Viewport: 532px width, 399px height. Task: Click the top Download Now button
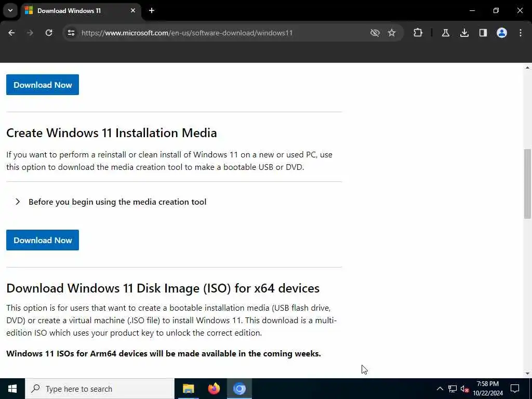click(x=43, y=85)
